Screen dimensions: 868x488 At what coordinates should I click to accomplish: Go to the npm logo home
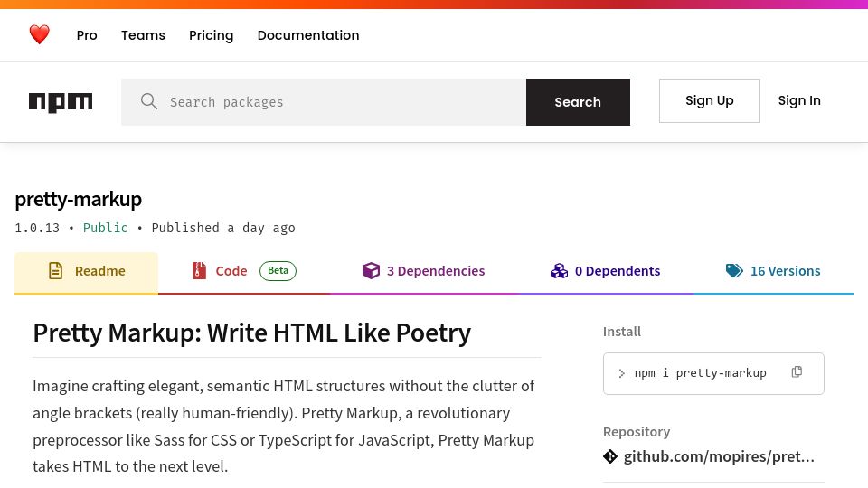pyautogui.click(x=61, y=102)
